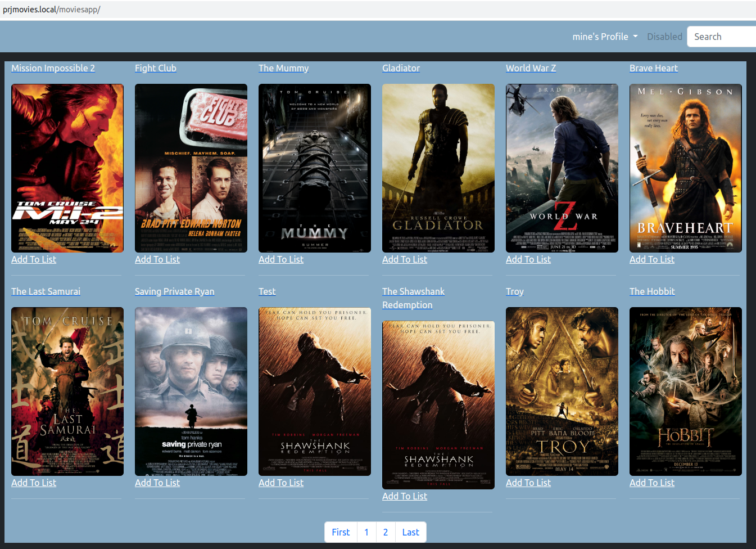Add Gladiator to list
756x549 pixels.
(x=405, y=259)
